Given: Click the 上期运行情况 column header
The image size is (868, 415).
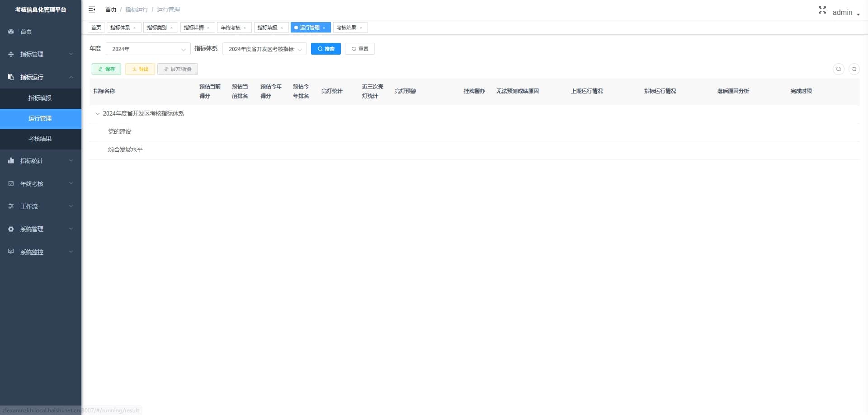Looking at the screenshot, I should (587, 91).
